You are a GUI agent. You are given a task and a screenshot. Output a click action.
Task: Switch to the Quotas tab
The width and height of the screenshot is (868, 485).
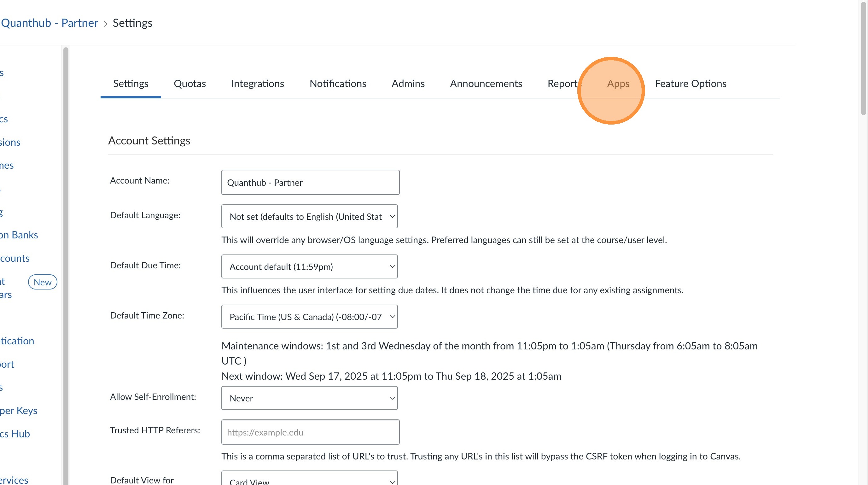[190, 83]
